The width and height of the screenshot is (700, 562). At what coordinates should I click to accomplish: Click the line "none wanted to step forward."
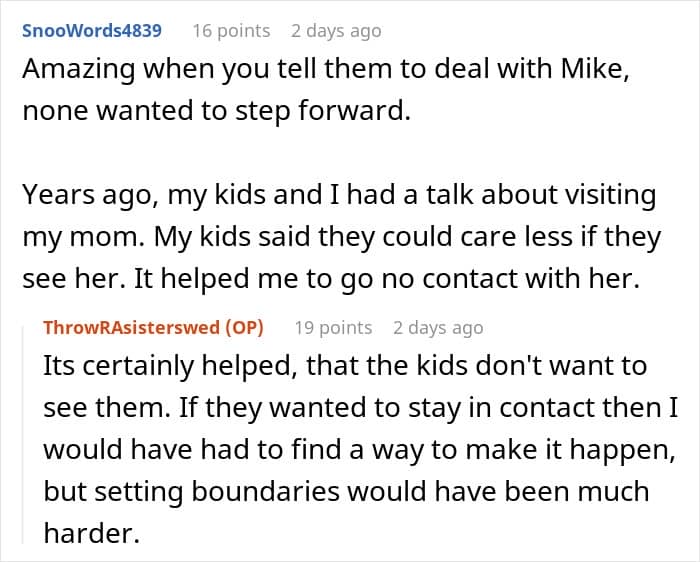pyautogui.click(x=217, y=111)
